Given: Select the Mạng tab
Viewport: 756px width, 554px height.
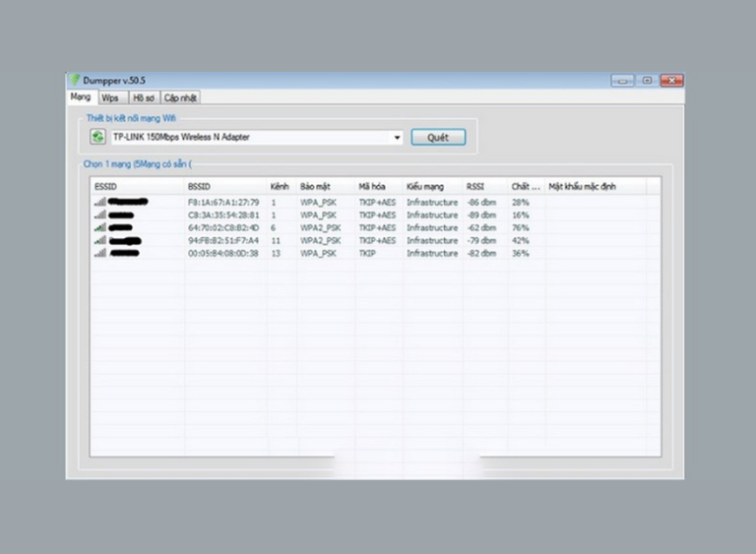Looking at the screenshot, I should click(80, 96).
